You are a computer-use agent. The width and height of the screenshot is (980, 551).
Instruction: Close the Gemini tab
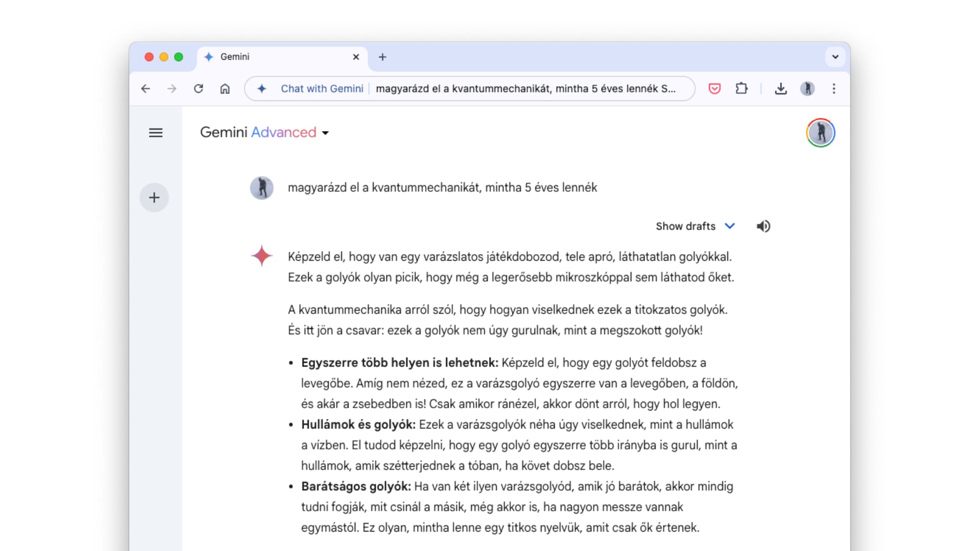[x=356, y=57]
